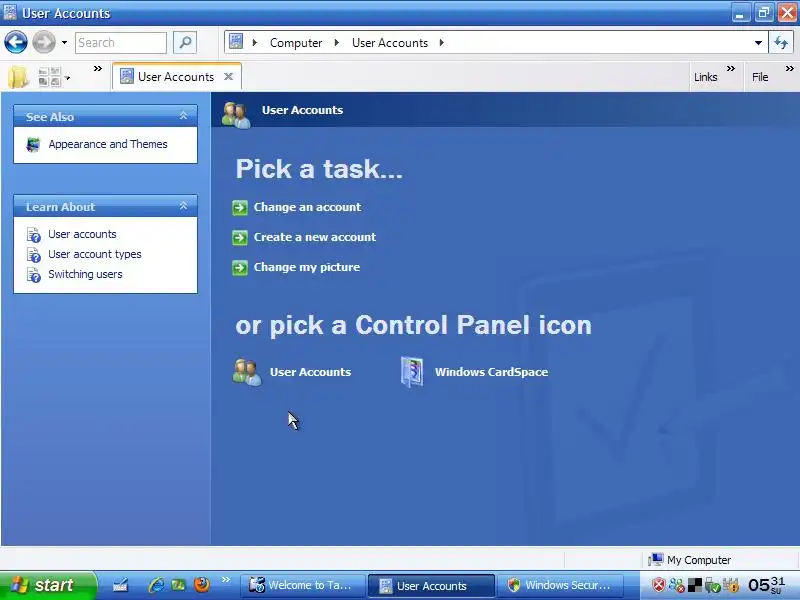800x600 pixels.
Task: Click the Appearance and Themes icon
Action: click(33, 144)
